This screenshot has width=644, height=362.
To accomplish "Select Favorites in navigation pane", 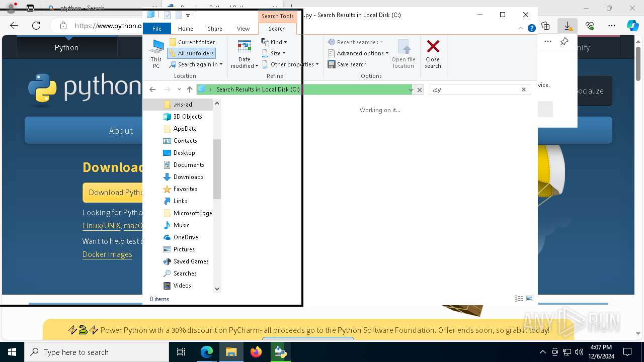I will 180,189.
